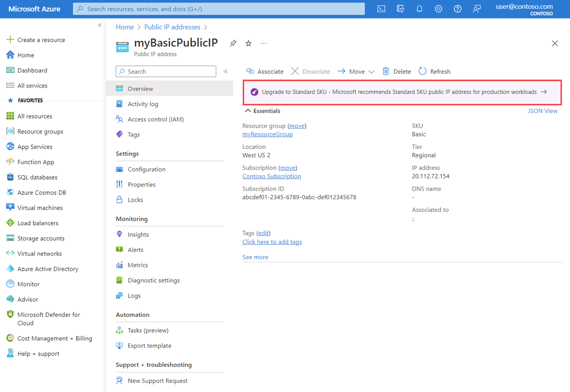Viewport: 570px width, 392px height.
Task: Open myResourceGroup link
Action: [267, 134]
